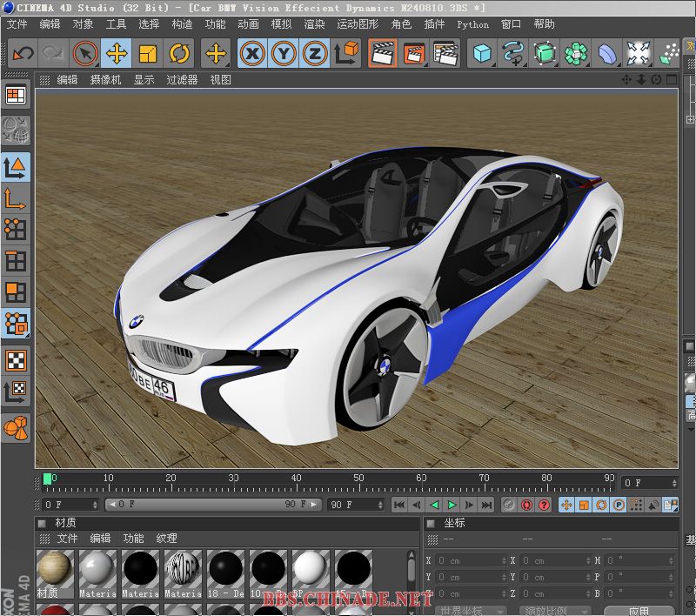Screen dimensions: 696x616
Task: Click stepper arrows of start frame field
Action: click(x=95, y=505)
